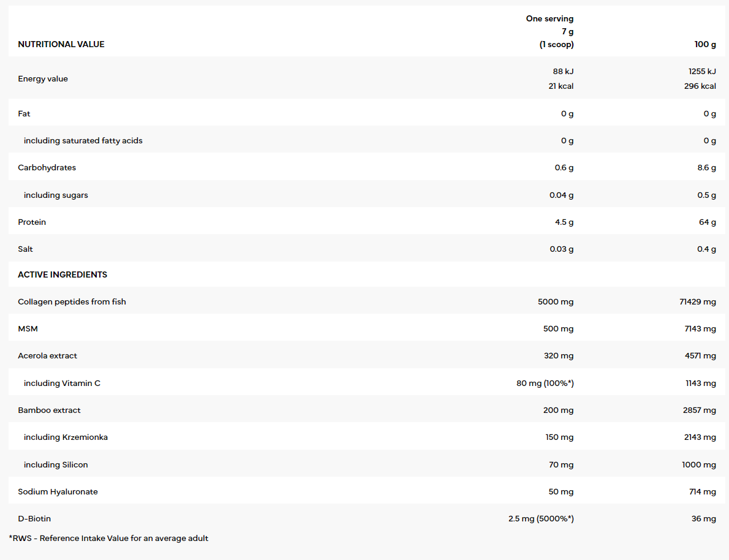Click the Fat row label
Viewport: 729px width, 560px height.
coord(24,113)
